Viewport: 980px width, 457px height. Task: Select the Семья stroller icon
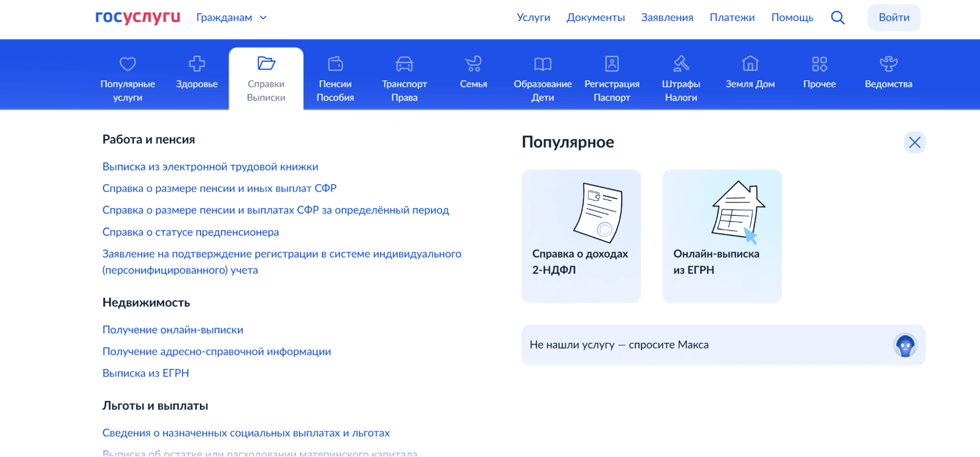pyautogui.click(x=474, y=64)
